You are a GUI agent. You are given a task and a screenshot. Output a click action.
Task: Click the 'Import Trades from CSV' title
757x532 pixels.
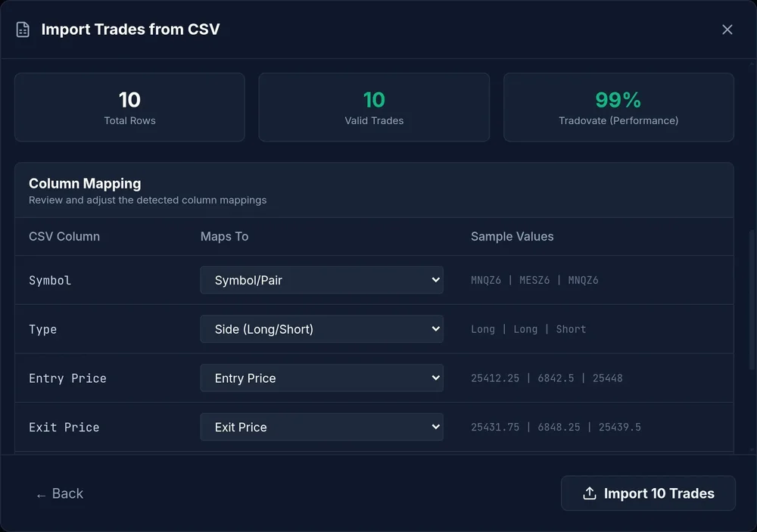pyautogui.click(x=130, y=30)
